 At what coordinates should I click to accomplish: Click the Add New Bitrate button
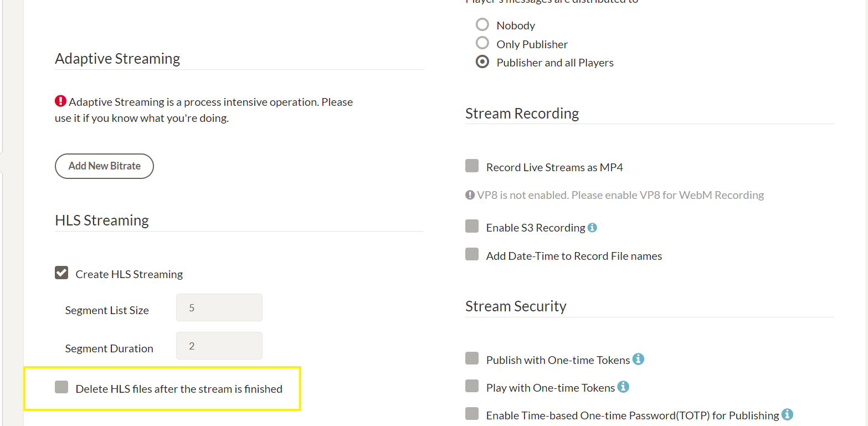(x=104, y=166)
